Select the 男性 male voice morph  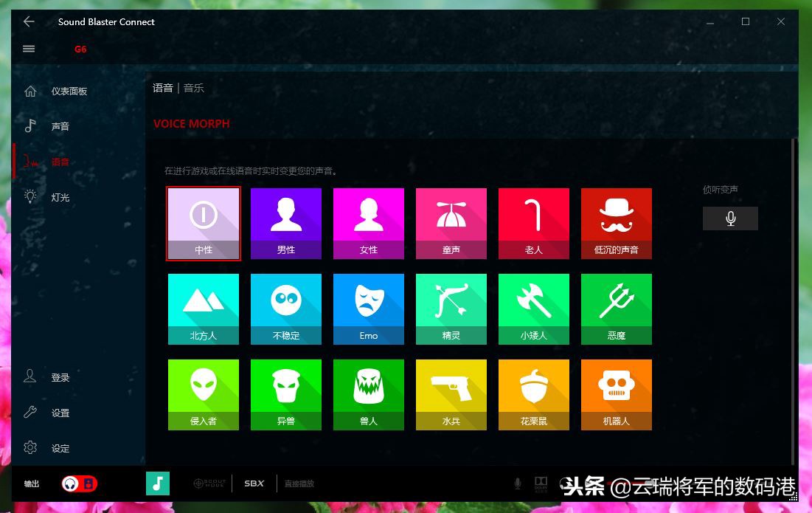286,224
